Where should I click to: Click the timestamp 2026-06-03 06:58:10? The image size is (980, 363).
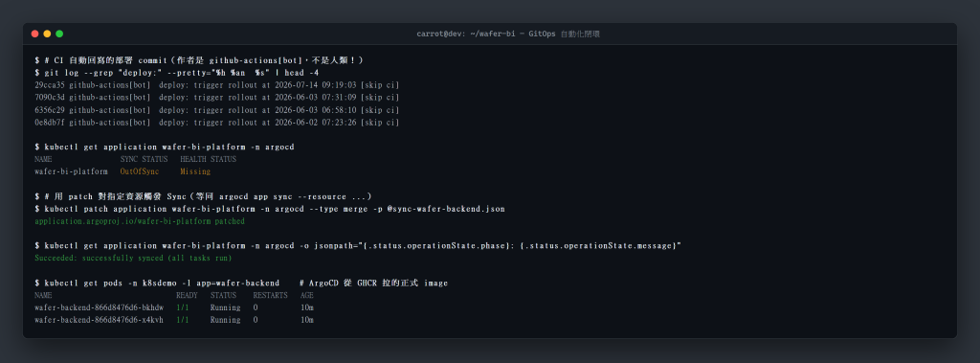(316, 110)
